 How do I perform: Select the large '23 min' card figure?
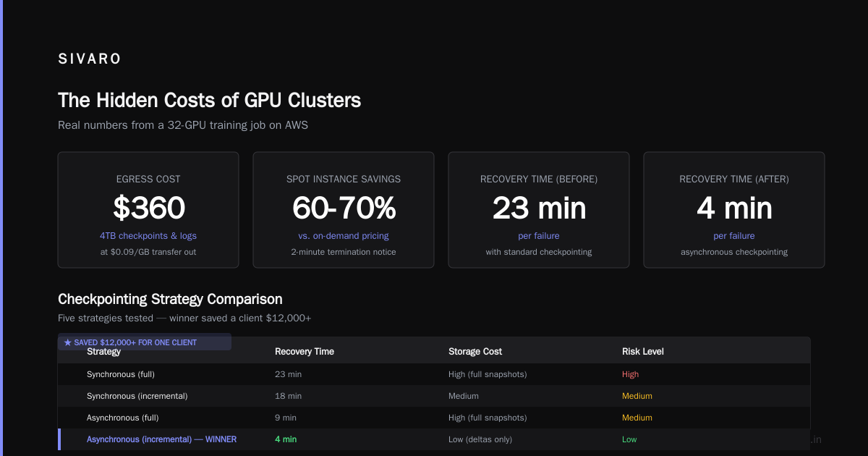(539, 208)
